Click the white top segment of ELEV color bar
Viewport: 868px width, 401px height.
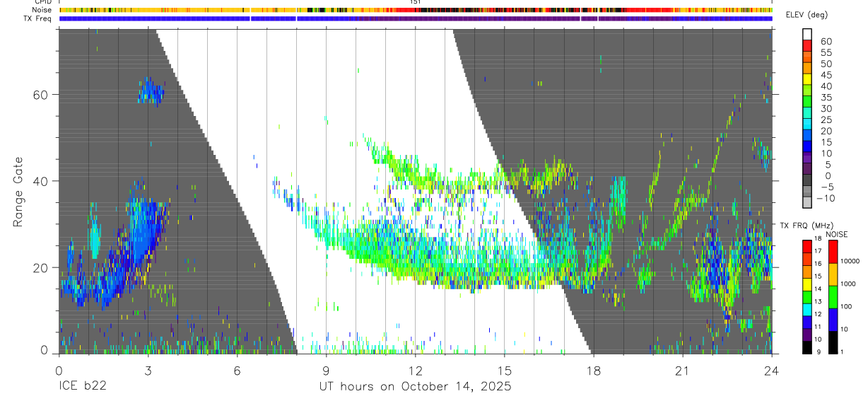[x=807, y=33]
